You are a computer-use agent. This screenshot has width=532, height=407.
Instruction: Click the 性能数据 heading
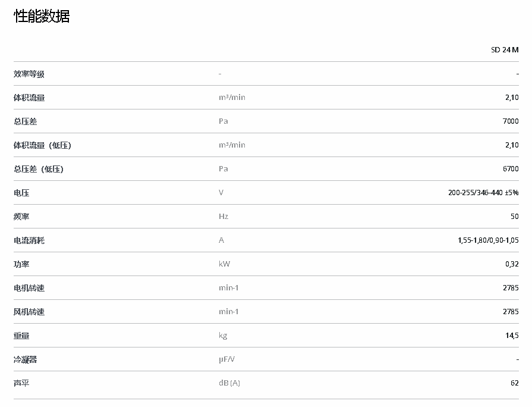click(42, 17)
